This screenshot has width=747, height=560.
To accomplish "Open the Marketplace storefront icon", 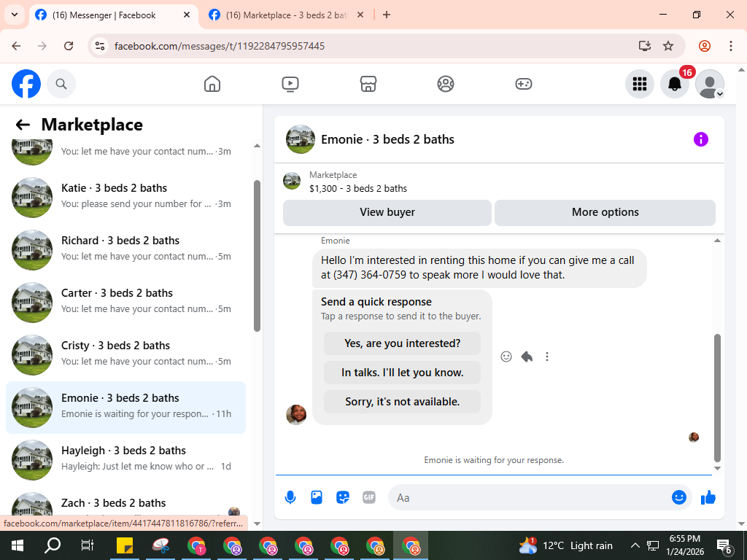I will 368,84.
